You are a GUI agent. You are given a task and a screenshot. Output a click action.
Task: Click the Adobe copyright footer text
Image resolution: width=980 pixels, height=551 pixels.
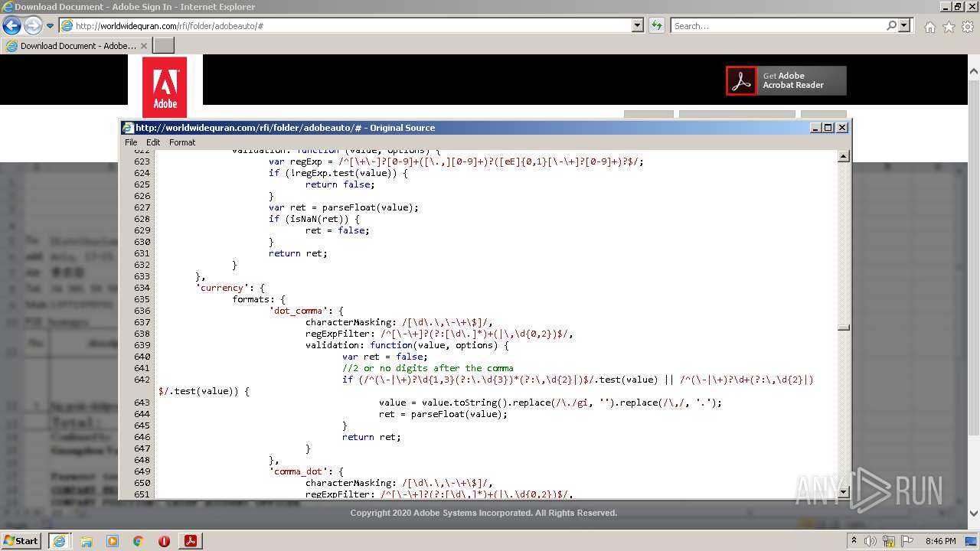(484, 513)
